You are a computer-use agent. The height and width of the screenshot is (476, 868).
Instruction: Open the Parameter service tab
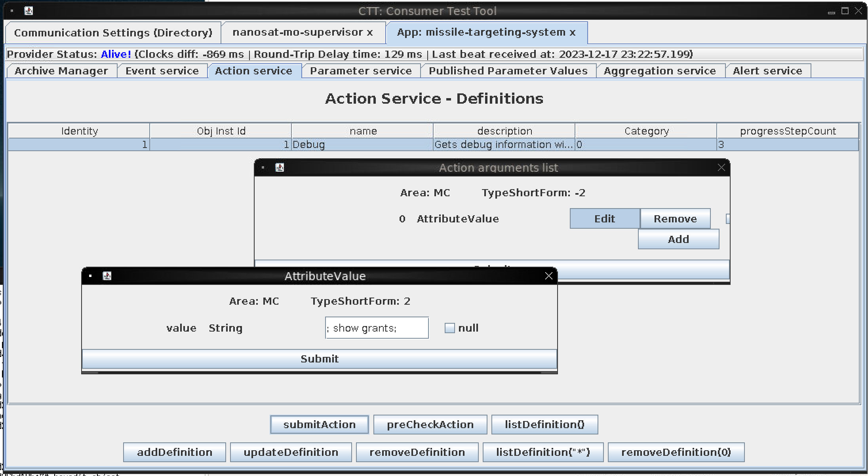pyautogui.click(x=361, y=71)
